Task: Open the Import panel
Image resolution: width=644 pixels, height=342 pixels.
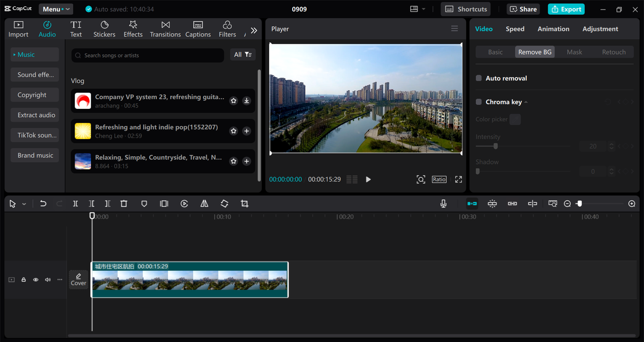Action: tap(18, 29)
